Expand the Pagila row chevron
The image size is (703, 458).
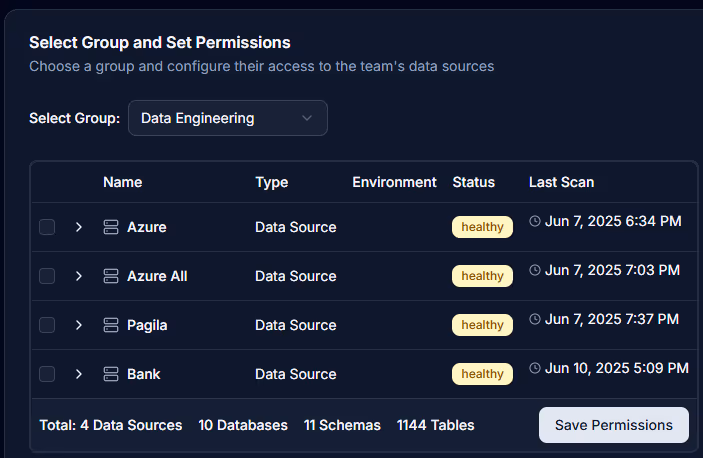[79, 325]
